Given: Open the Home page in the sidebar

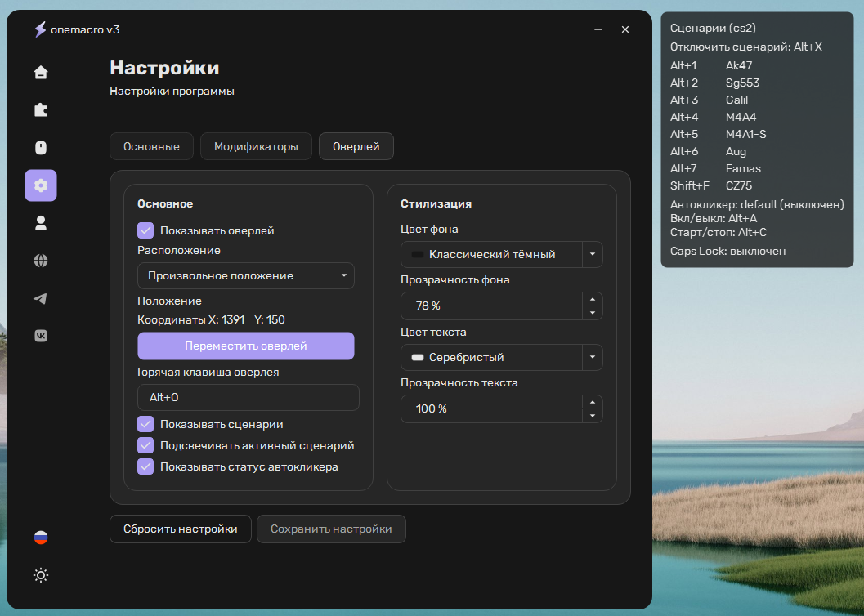Looking at the screenshot, I should pos(41,73).
